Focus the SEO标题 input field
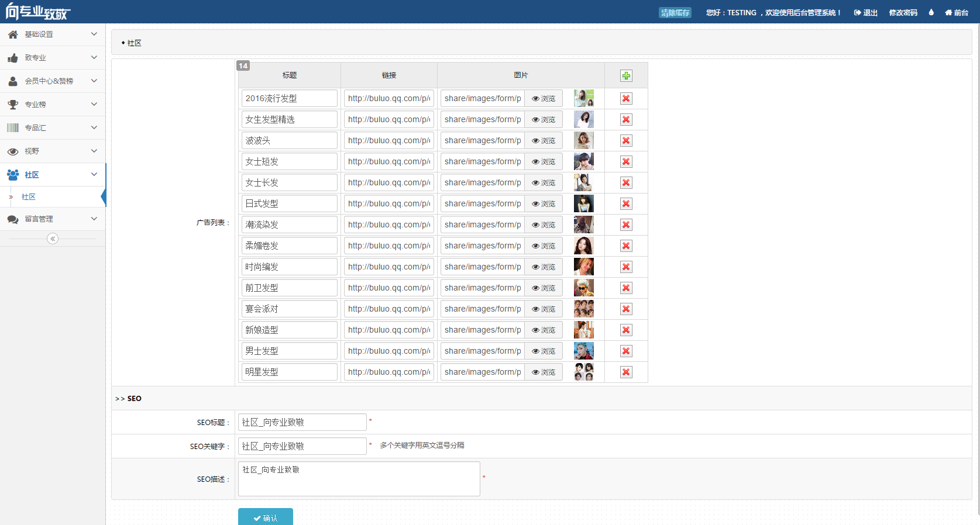The height and width of the screenshot is (525, 980). (x=302, y=422)
